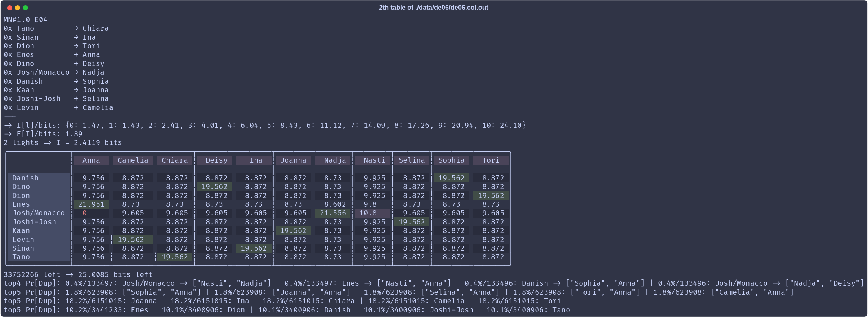Click the 'Chiara' column header
868x317 pixels.
point(175,160)
